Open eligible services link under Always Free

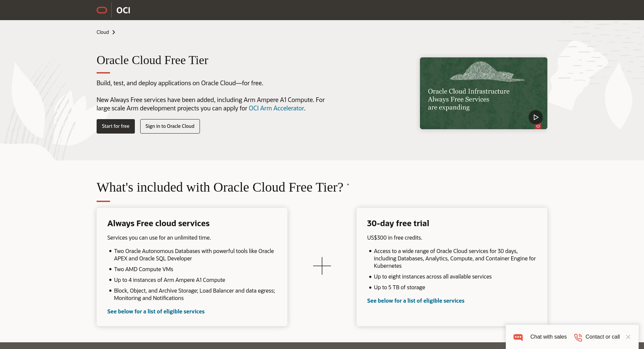156,311
